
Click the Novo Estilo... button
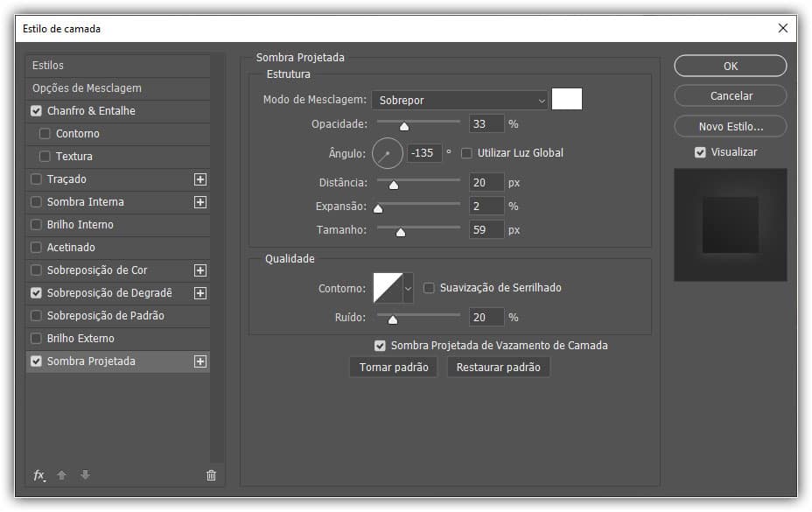(x=730, y=127)
